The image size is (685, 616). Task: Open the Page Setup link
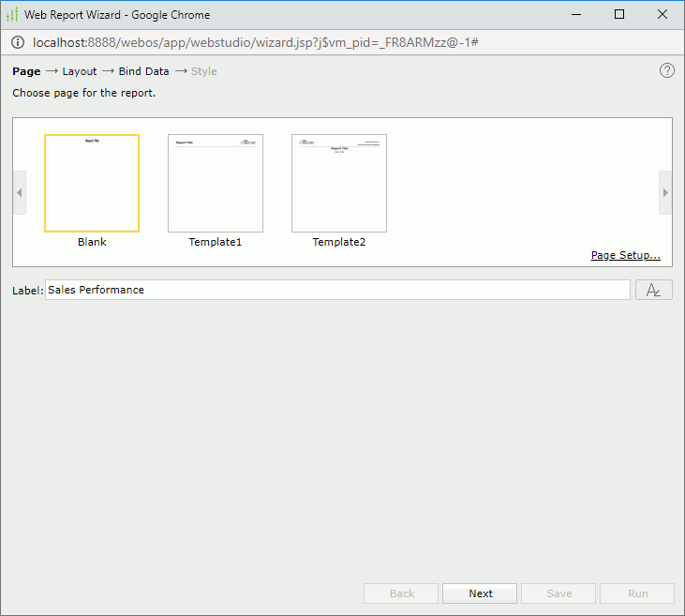pyautogui.click(x=625, y=255)
